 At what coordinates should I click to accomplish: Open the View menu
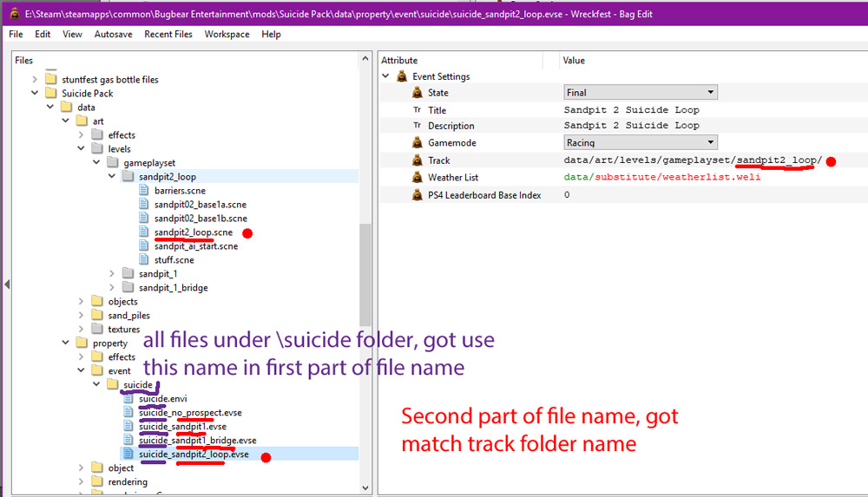(x=72, y=35)
